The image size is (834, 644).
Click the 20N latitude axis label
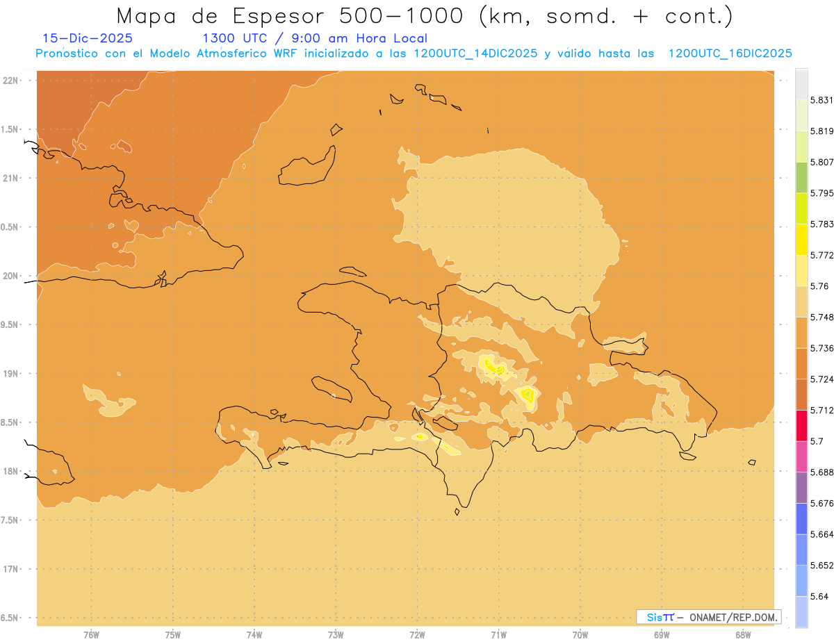pyautogui.click(x=10, y=276)
